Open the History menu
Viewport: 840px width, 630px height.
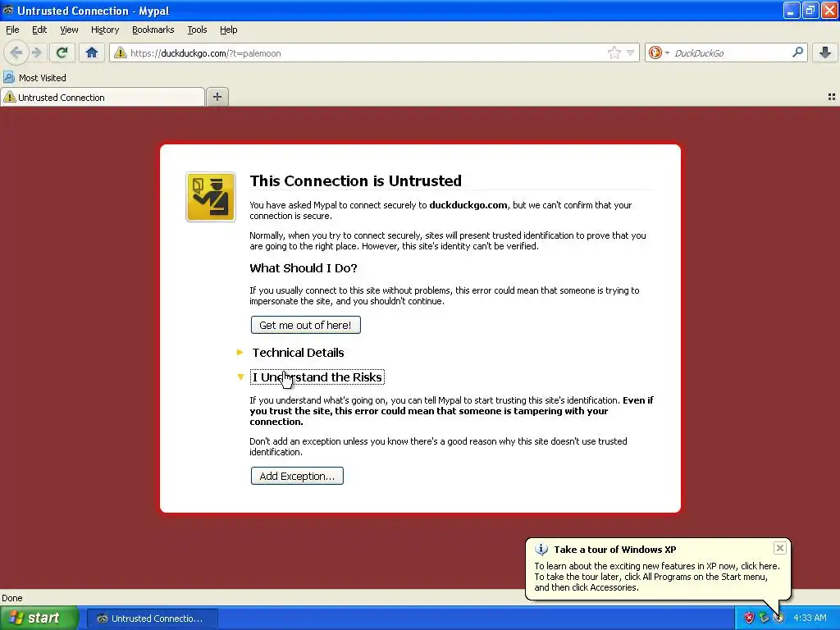[x=104, y=30]
